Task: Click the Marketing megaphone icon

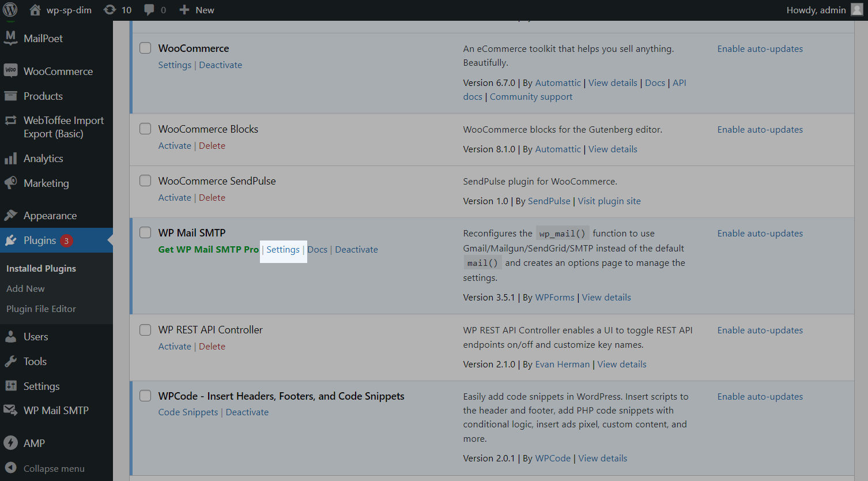Action: [10, 183]
